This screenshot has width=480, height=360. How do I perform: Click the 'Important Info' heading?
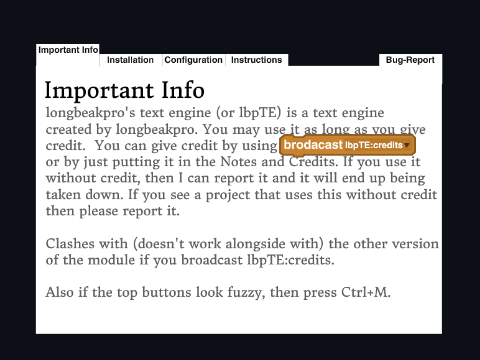tap(125, 90)
